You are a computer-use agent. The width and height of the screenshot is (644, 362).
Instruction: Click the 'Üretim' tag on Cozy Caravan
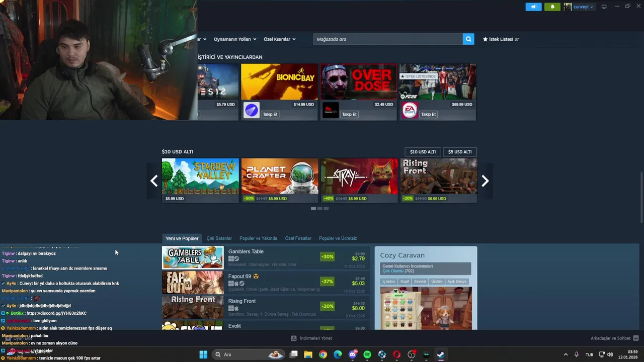[436, 282]
